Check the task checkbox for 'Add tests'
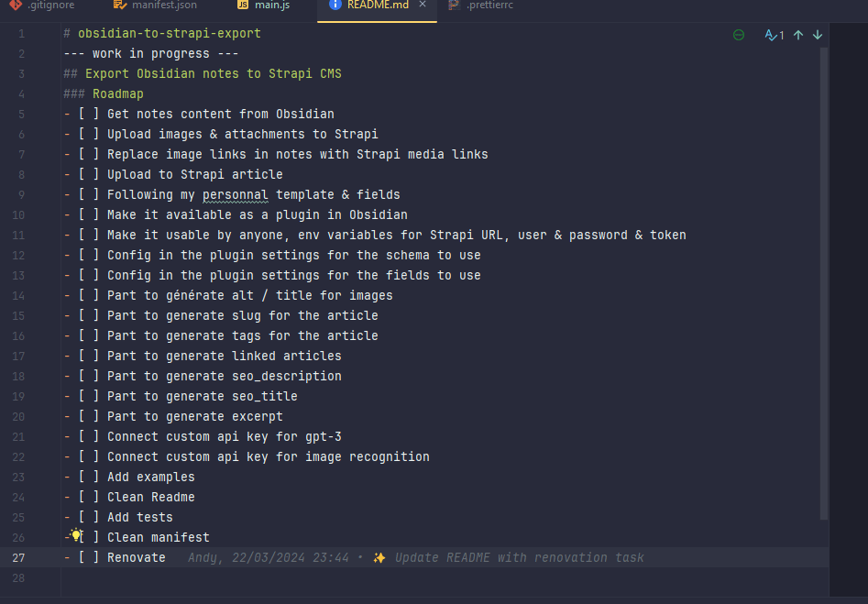This screenshot has width=868, height=604. (86, 516)
